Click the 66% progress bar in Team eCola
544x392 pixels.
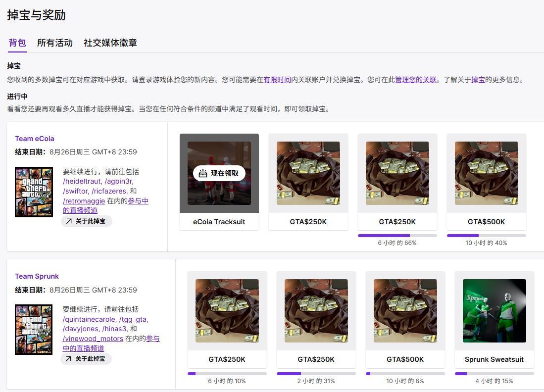click(x=397, y=236)
